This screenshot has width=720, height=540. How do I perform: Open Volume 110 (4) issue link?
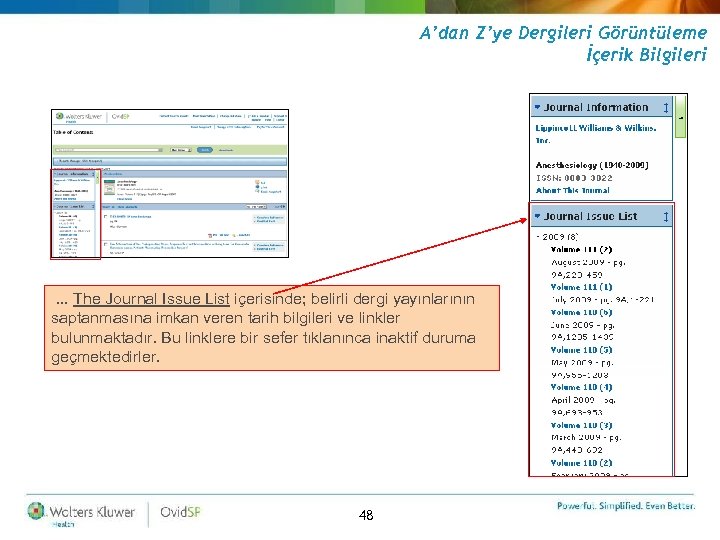581,387
